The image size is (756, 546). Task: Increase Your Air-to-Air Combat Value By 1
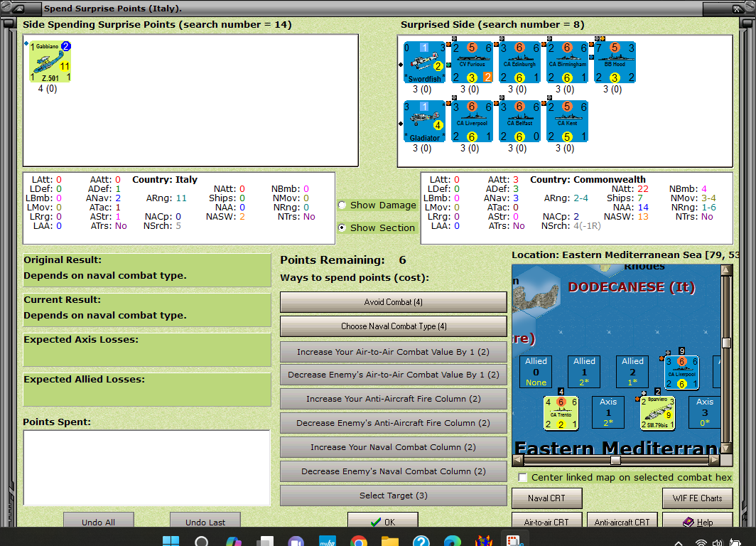[x=394, y=352]
